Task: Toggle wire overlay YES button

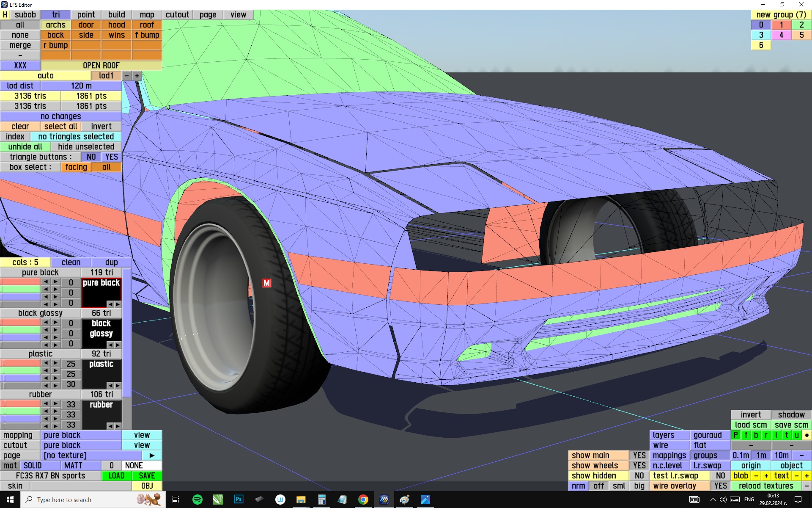Action: [720, 486]
